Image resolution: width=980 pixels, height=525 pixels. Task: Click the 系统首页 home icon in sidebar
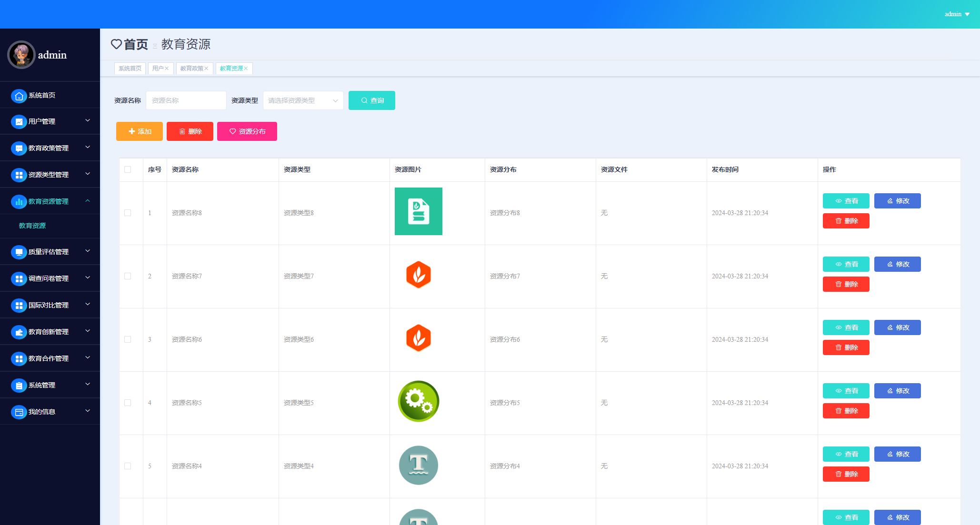point(19,96)
